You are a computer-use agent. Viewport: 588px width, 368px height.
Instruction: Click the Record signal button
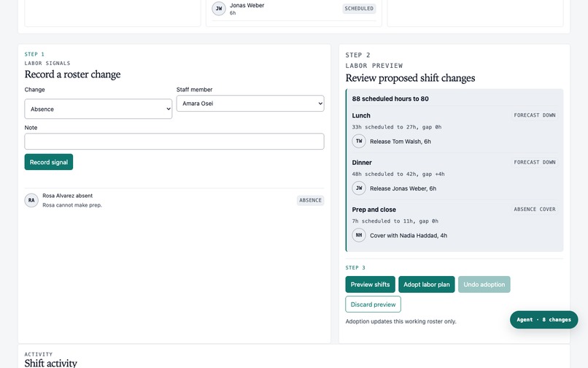[49, 162]
